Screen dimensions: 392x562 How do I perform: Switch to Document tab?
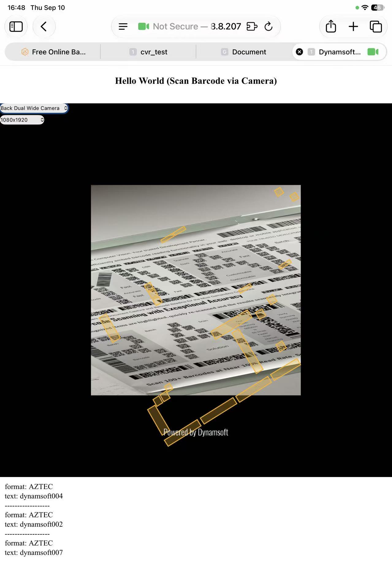(244, 52)
